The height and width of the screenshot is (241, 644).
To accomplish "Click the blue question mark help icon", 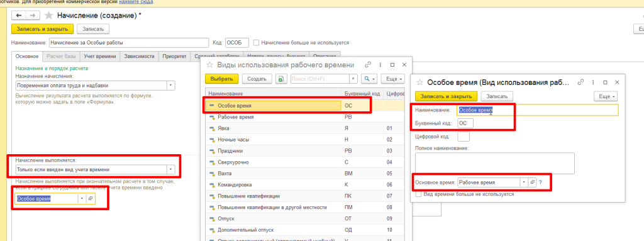I will 540,182.
